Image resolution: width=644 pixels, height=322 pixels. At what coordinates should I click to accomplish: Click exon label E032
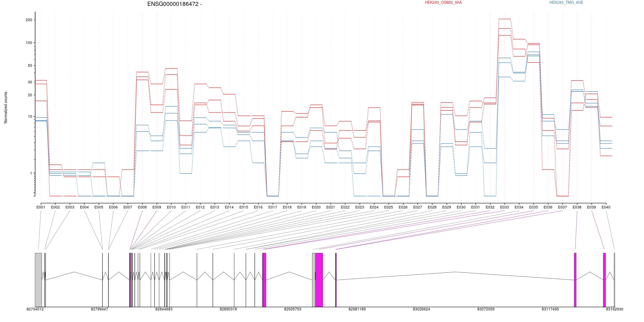pos(490,207)
